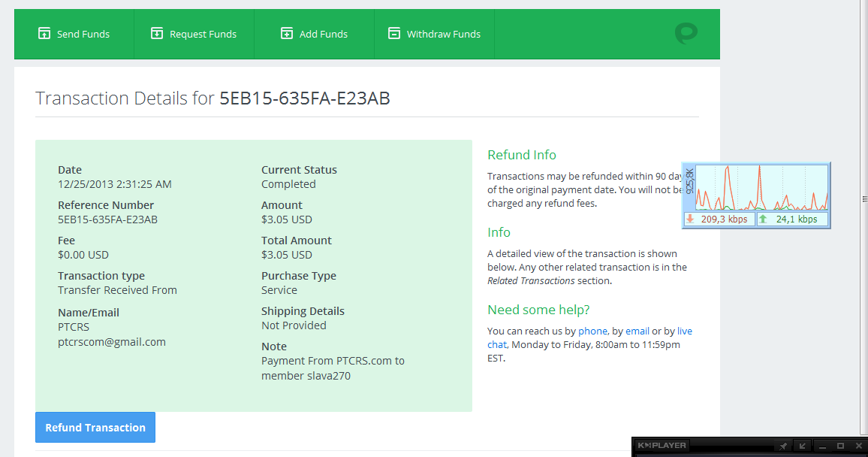Click the vertical scrollbar on the right
Image resolution: width=868 pixels, height=457 pixels.
863,198
